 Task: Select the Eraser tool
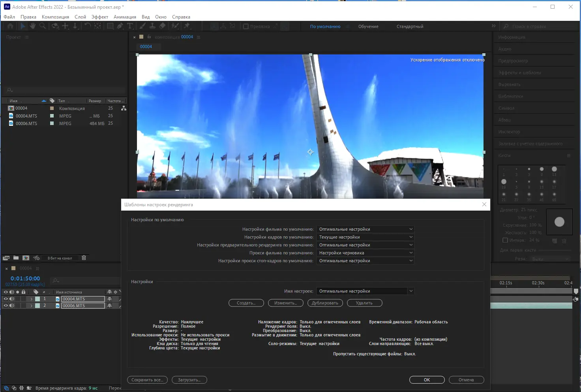click(x=162, y=26)
